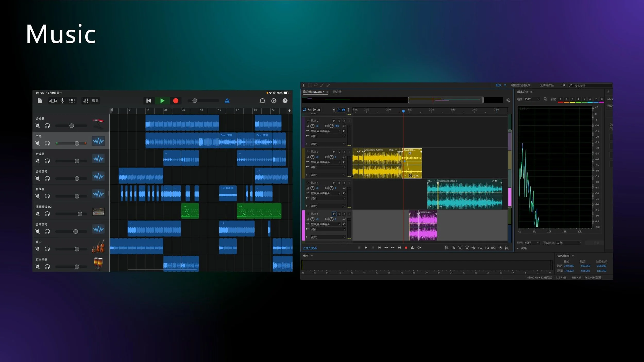The width and height of the screenshot is (644, 362).
Task: Open the GarageBand song settings gear
Action: click(274, 101)
